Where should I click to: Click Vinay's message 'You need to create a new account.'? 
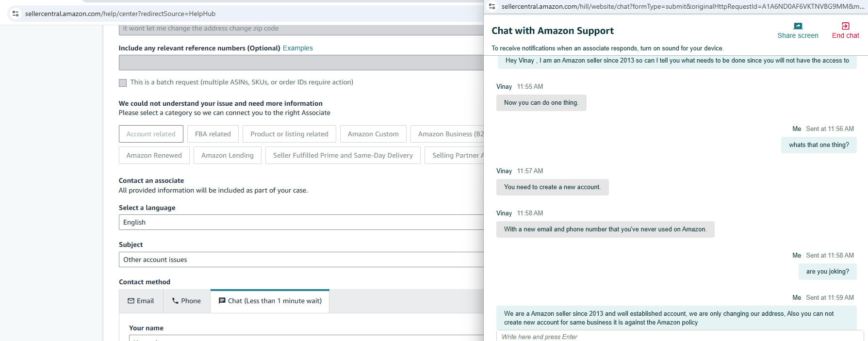pos(552,187)
